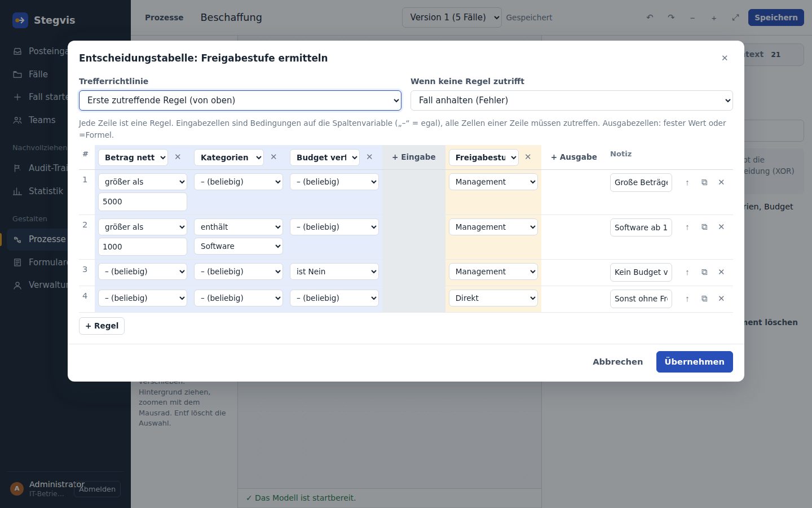Image resolution: width=812 pixels, height=508 pixels.
Task: Open the Betrag netto column variable dropdown
Action: tap(133, 157)
